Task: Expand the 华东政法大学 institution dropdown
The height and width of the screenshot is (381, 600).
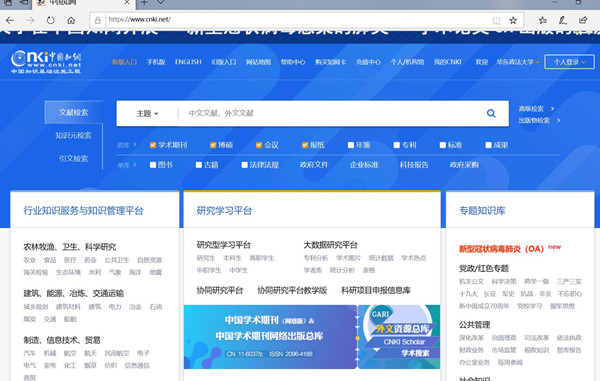Action: 518,62
